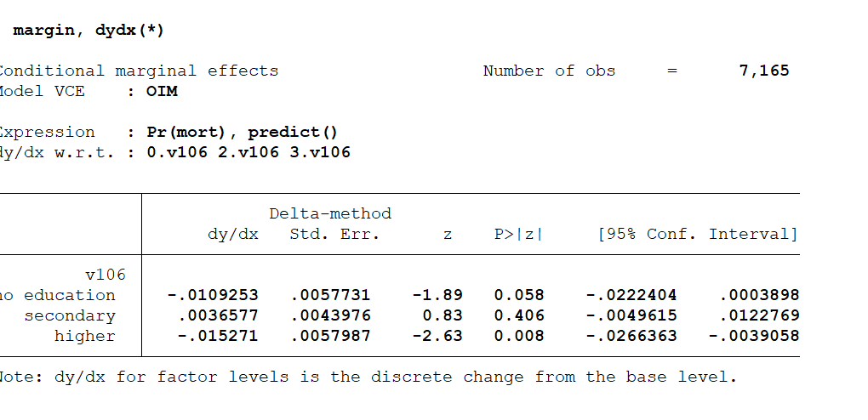This screenshot has height=420, width=868.
Task: Click the "[95% Conf. Interval]" column header
Action: point(698,234)
